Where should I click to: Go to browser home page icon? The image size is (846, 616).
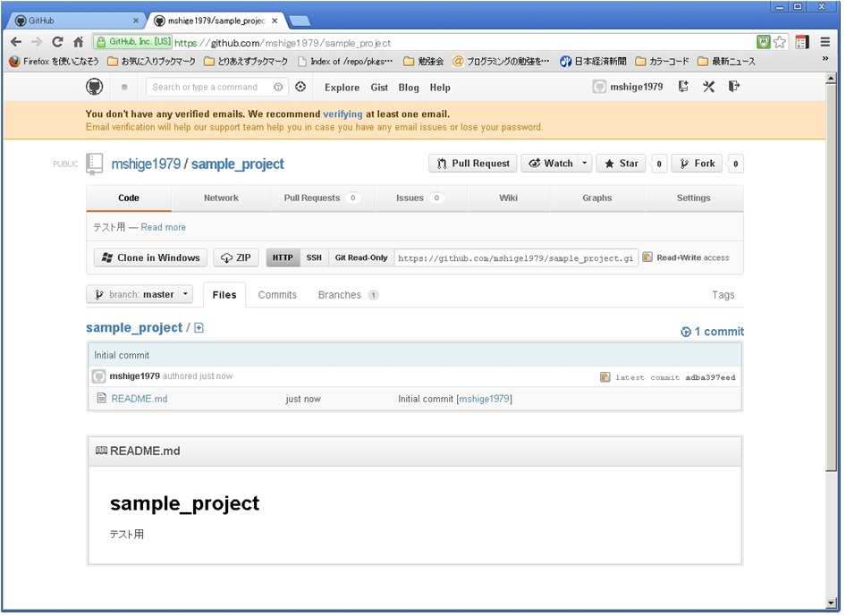pyautogui.click(x=79, y=42)
